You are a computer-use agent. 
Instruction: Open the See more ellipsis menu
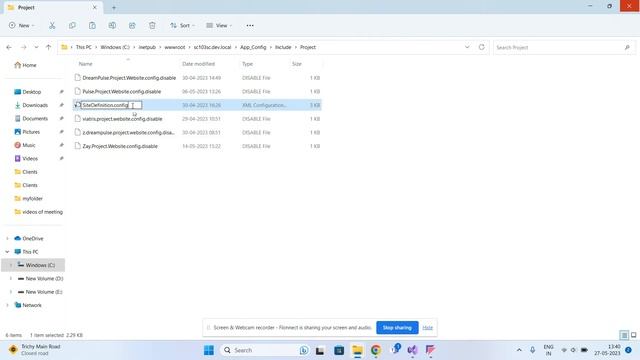[x=250, y=25]
